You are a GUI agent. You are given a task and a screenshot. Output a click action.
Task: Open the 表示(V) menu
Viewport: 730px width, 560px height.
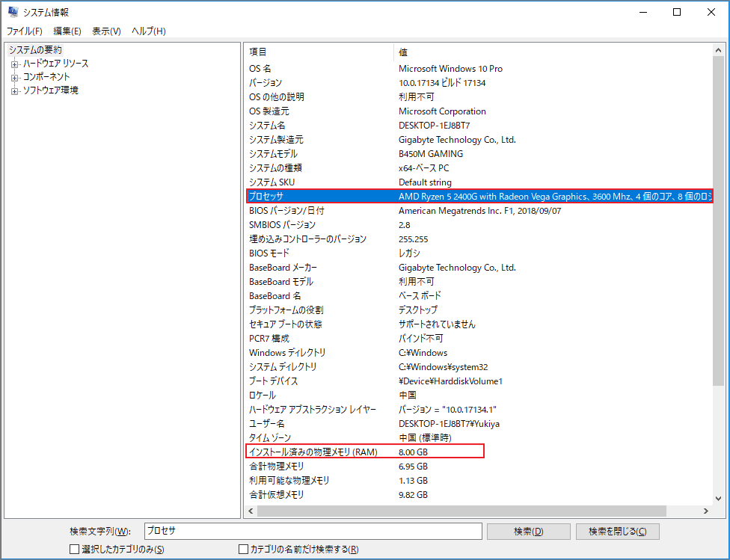click(106, 31)
